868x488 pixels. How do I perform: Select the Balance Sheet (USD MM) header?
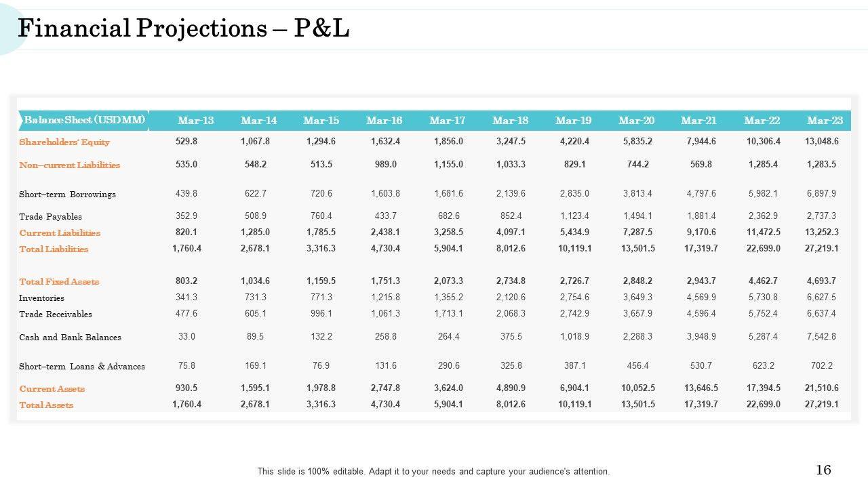[x=85, y=121]
